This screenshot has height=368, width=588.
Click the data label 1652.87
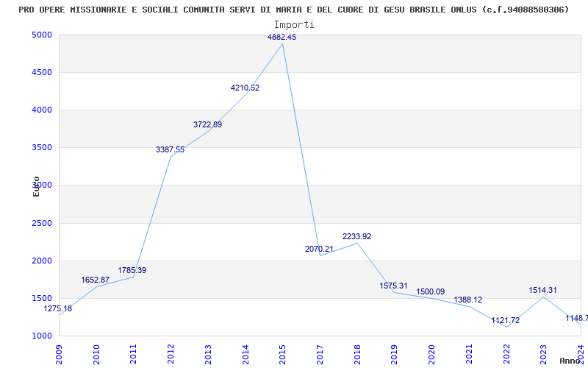[96, 280]
